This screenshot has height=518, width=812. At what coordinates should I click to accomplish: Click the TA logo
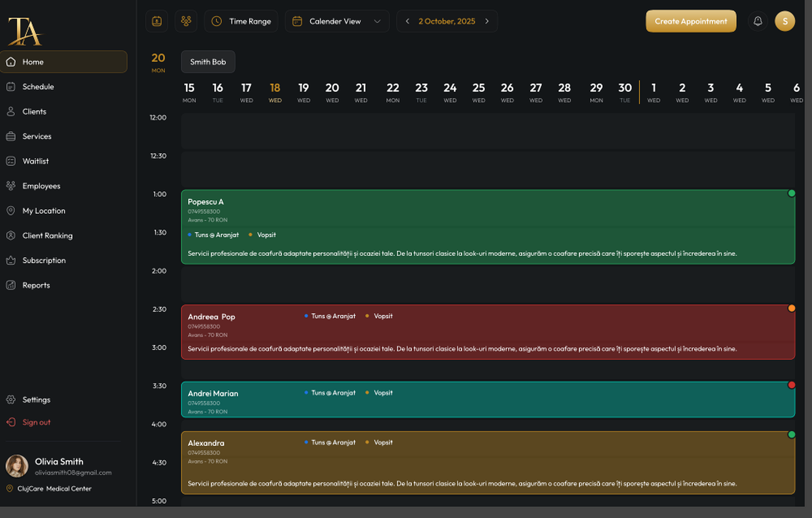point(25,31)
